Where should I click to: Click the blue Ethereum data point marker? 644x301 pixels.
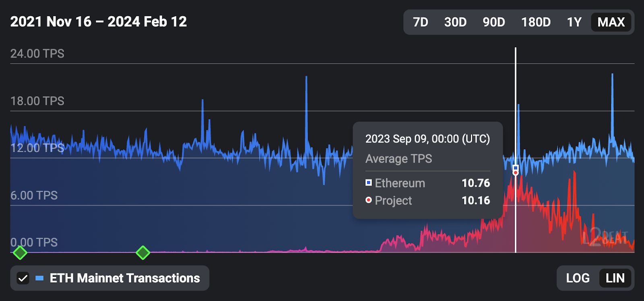516,167
